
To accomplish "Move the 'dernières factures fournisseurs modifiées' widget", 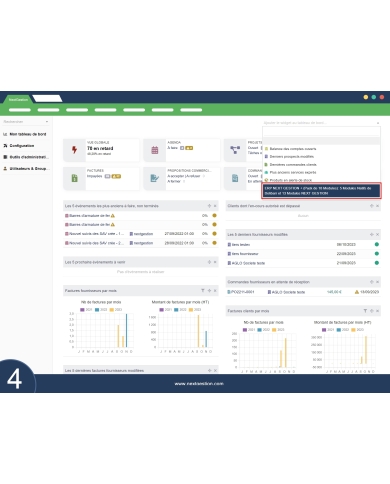I will tap(209, 370).
